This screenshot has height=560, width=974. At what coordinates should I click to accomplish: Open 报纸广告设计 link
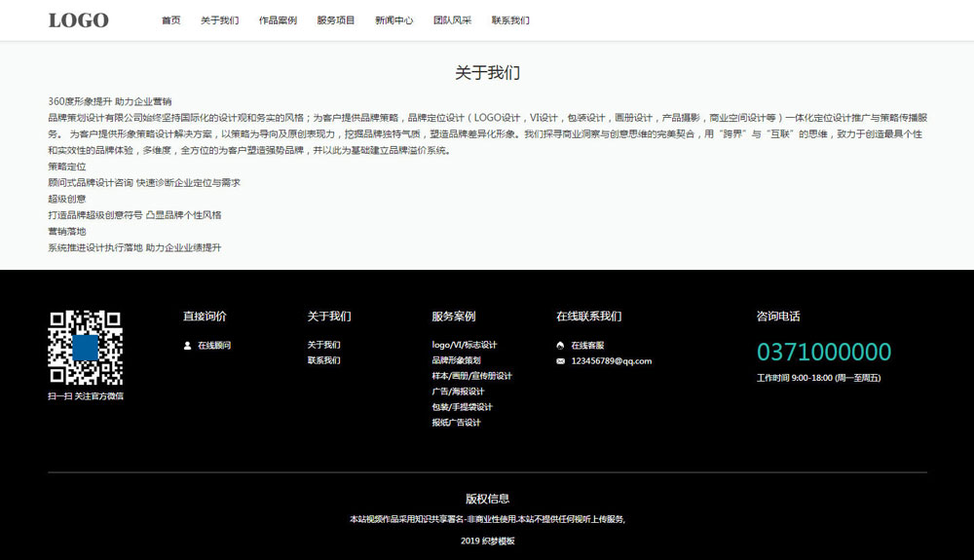point(457,423)
